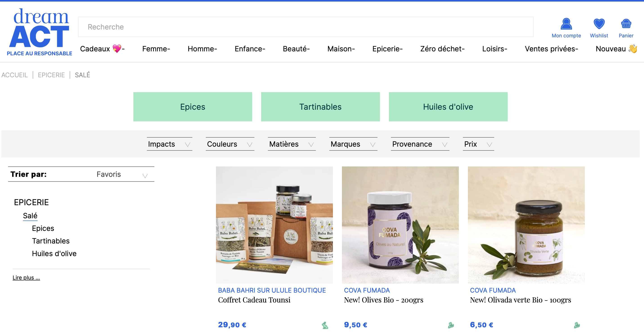Expand the Marques filter dropdown
Viewport: 644px width, 332px height.
pyautogui.click(x=353, y=144)
